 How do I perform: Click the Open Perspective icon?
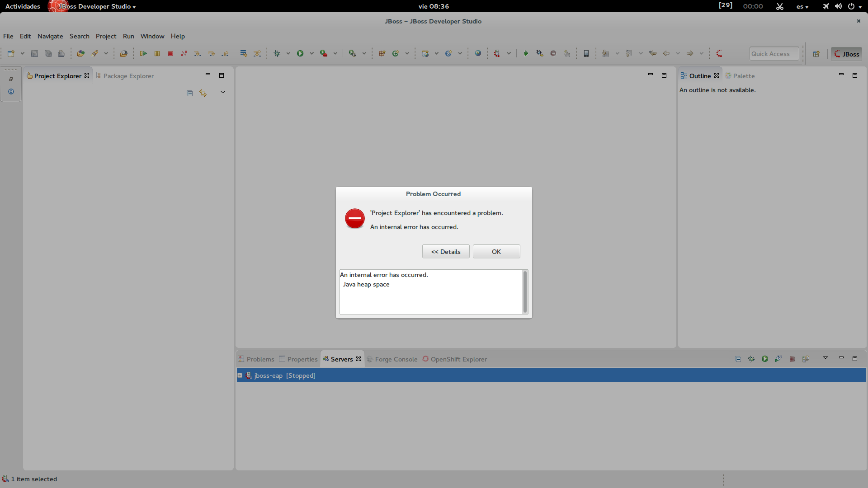coord(816,54)
